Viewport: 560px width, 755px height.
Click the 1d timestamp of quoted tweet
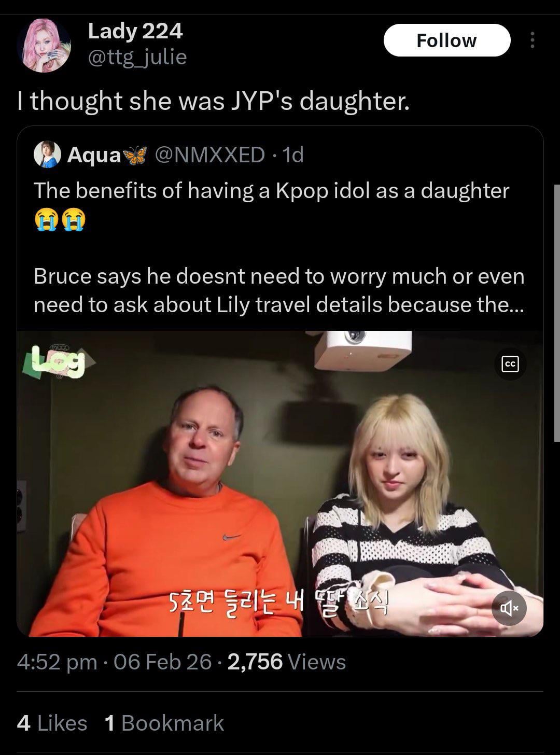click(x=293, y=155)
